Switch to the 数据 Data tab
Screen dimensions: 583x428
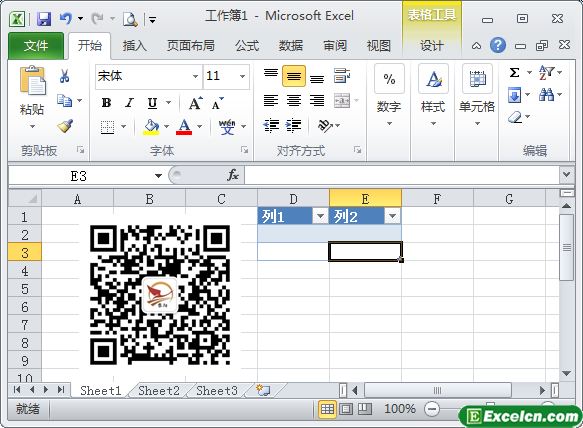point(291,46)
